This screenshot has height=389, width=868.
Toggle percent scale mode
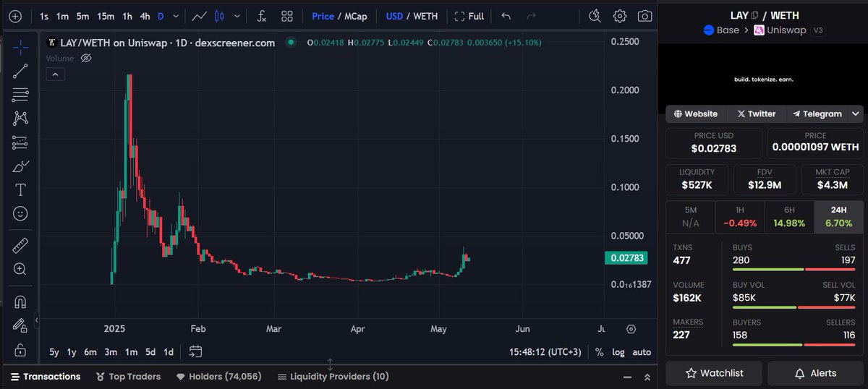click(600, 352)
